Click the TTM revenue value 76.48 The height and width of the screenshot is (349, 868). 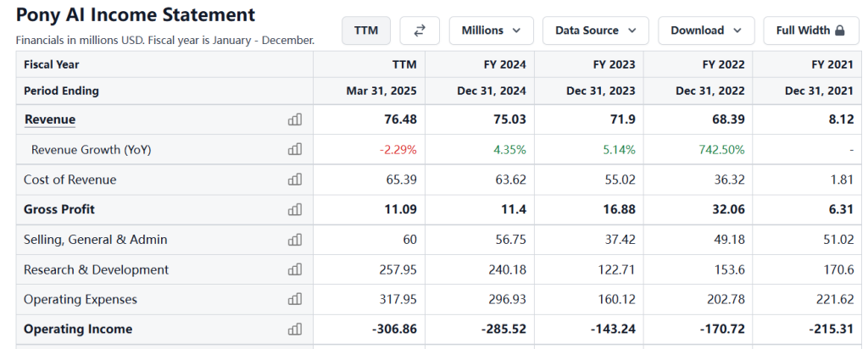pyautogui.click(x=401, y=119)
